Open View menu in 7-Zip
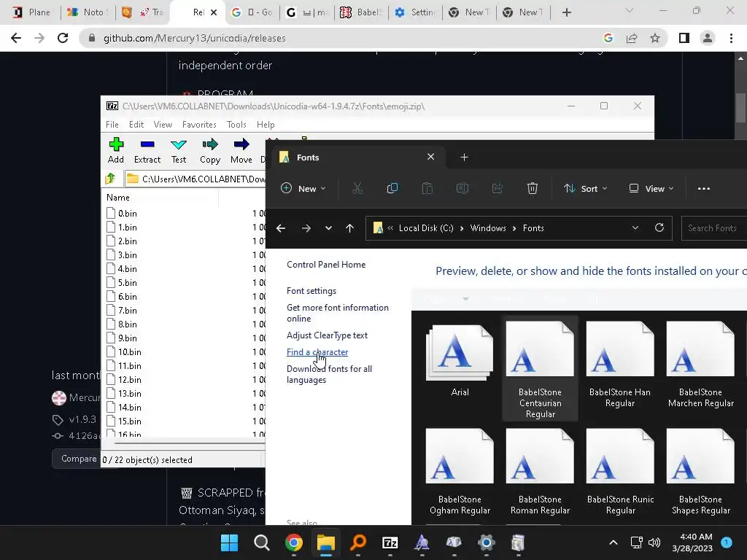Viewport: 747px width, 560px height. click(x=163, y=124)
